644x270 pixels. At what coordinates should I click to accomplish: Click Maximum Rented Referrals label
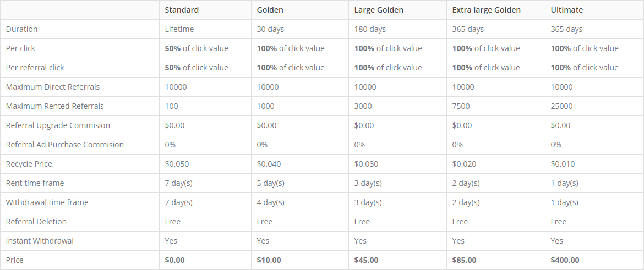54,106
